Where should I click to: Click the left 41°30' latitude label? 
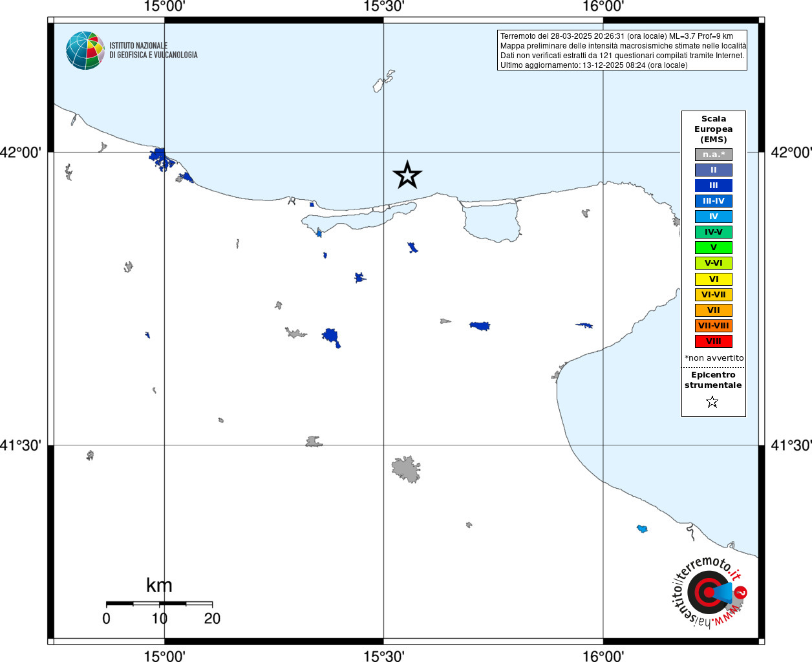[x=21, y=445]
